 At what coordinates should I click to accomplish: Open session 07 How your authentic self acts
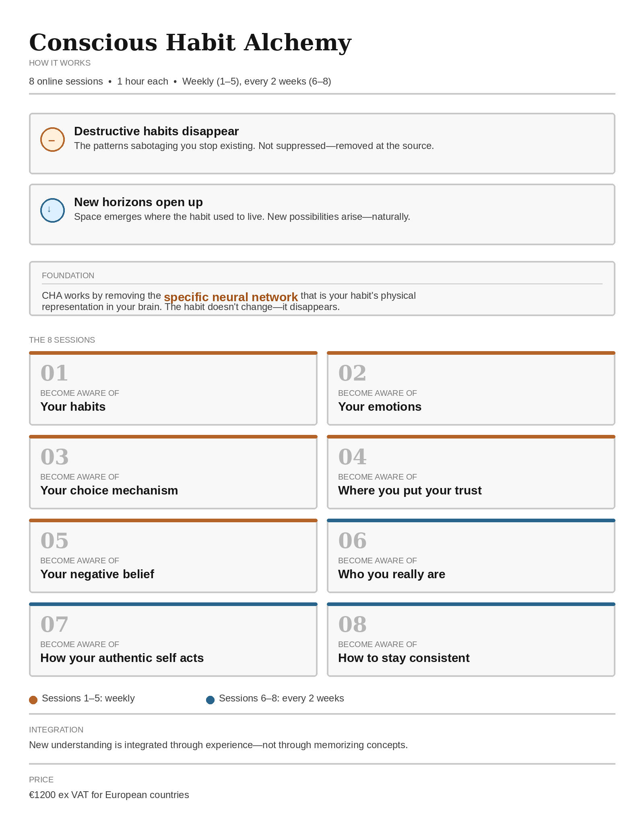click(x=173, y=640)
